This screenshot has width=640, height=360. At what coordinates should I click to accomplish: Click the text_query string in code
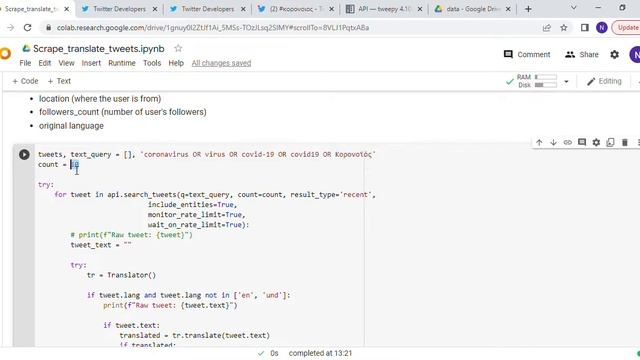[x=258, y=155]
